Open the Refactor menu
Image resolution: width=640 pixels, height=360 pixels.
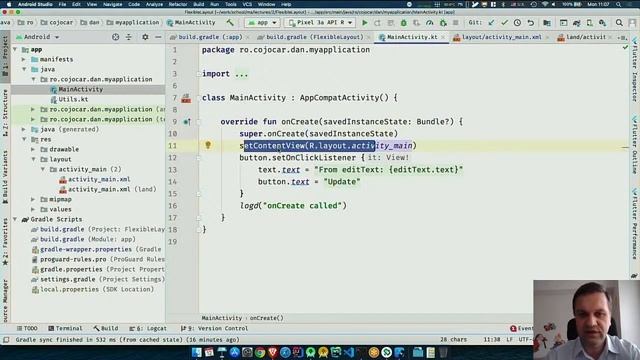[178, 4]
